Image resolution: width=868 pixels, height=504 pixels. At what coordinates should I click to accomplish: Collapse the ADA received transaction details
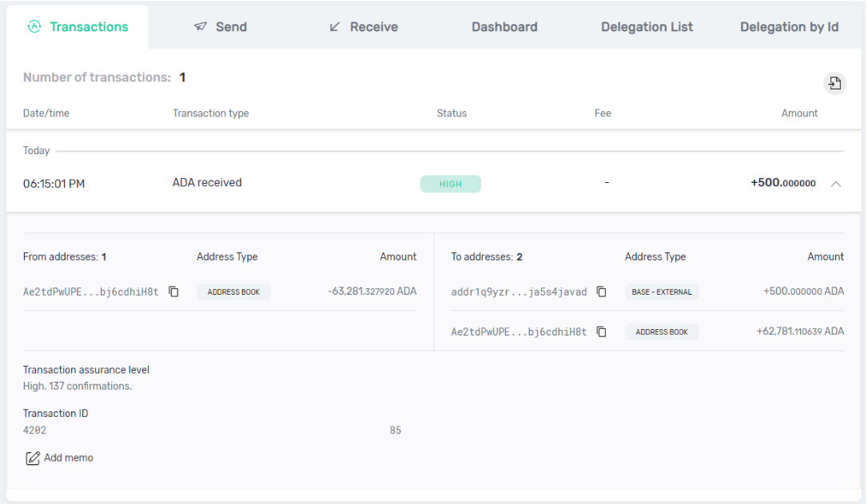[x=835, y=184]
